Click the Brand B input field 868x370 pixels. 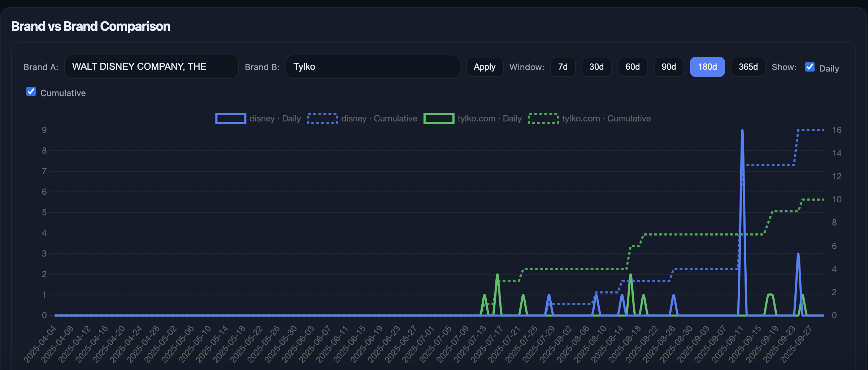(x=372, y=67)
